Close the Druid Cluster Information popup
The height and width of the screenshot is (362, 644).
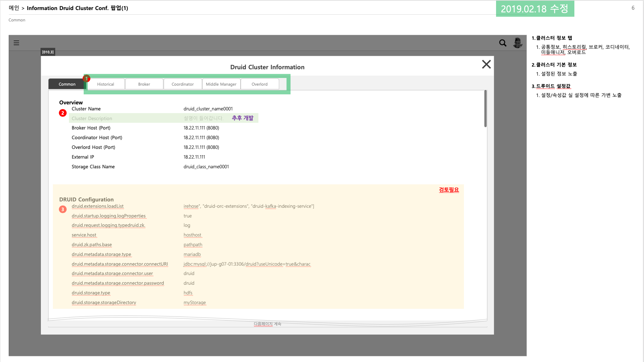(486, 64)
